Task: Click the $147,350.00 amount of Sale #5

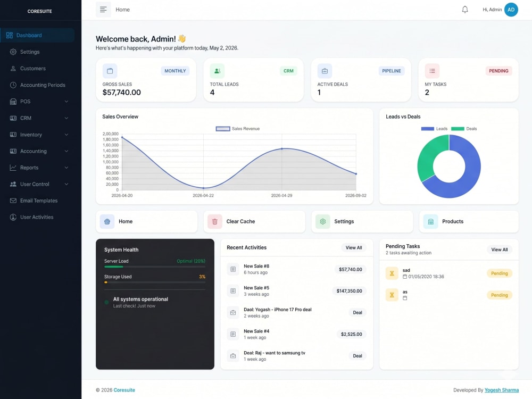Action: (x=349, y=291)
